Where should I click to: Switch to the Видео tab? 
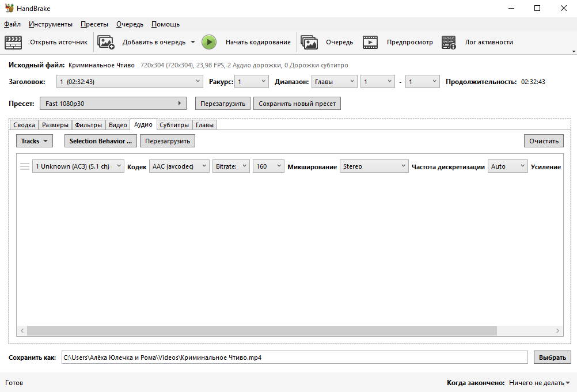[117, 125]
